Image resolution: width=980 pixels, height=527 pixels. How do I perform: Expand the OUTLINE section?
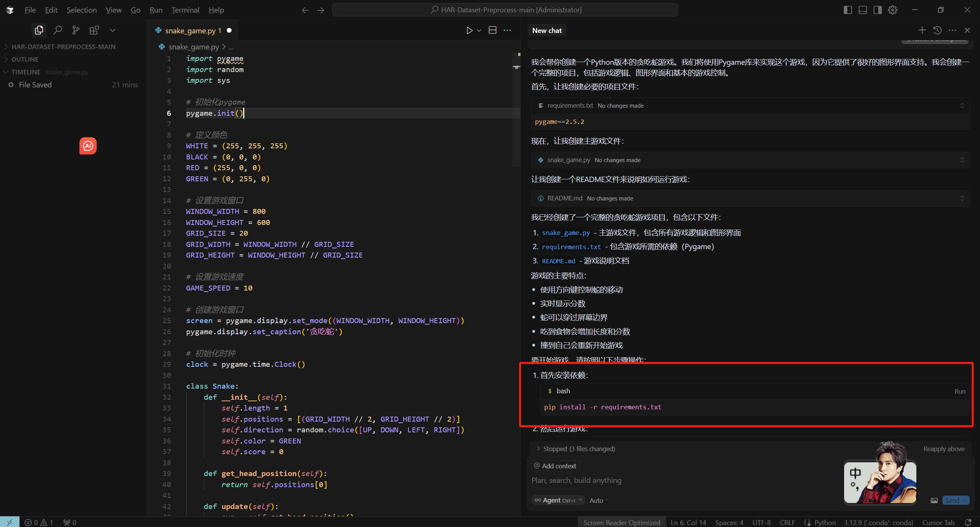click(25, 59)
